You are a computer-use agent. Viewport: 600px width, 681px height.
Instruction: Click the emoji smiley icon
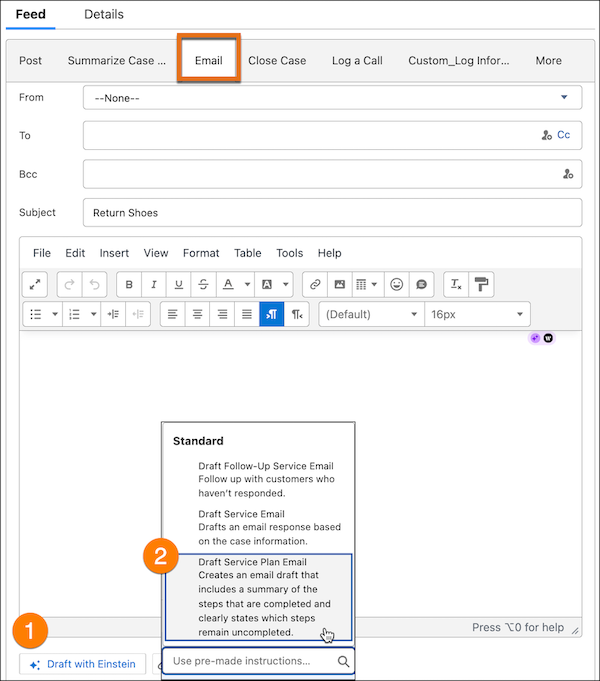pyautogui.click(x=396, y=284)
